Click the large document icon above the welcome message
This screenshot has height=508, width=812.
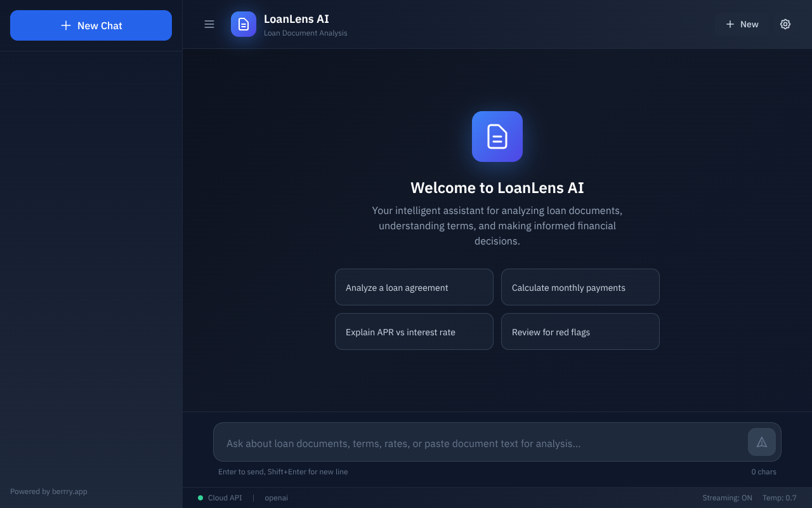pos(497,136)
